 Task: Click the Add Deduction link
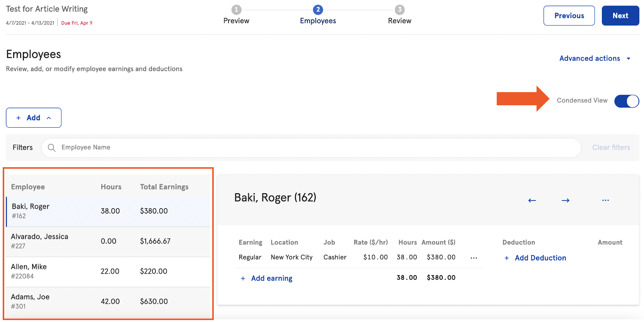coord(540,258)
